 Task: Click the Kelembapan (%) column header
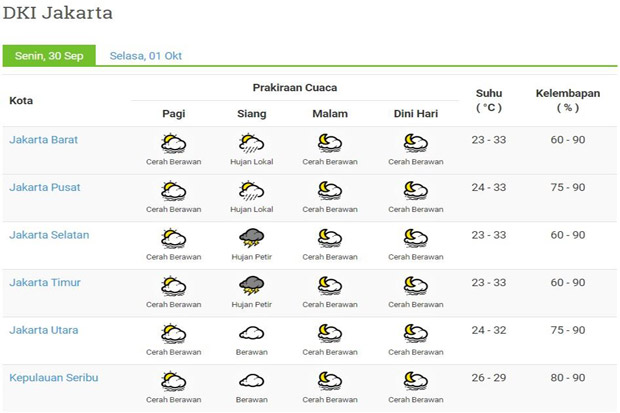[568, 100]
